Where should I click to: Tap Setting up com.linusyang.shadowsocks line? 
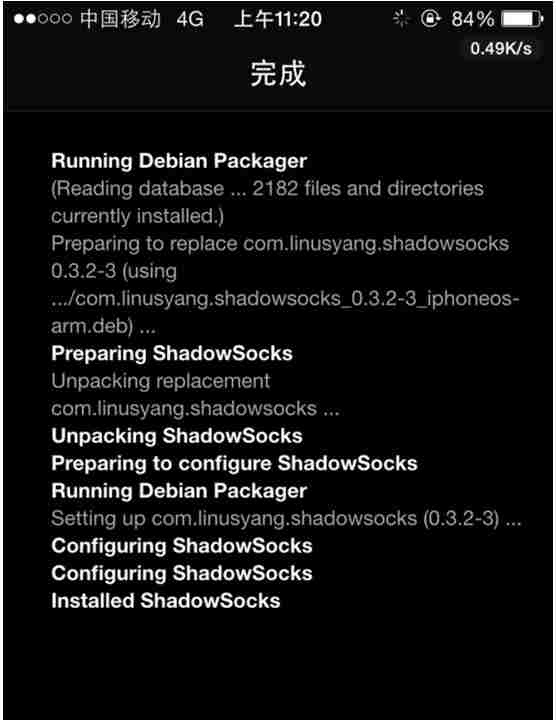(286, 519)
